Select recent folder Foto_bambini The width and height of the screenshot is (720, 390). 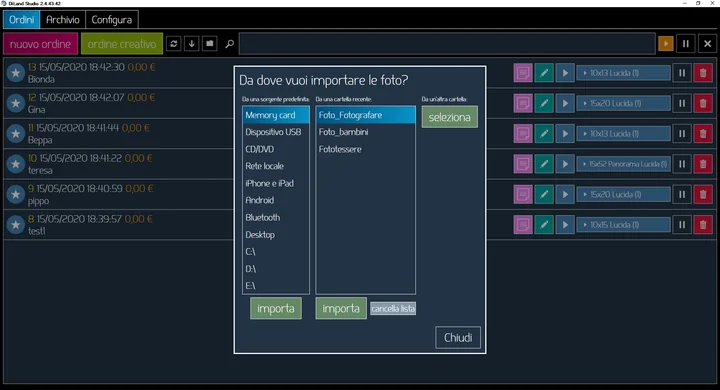366,132
